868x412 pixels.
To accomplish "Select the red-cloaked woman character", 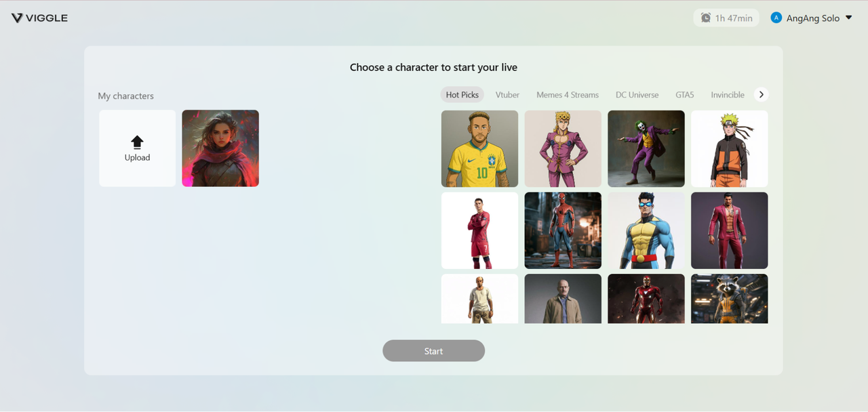I will pyautogui.click(x=220, y=148).
